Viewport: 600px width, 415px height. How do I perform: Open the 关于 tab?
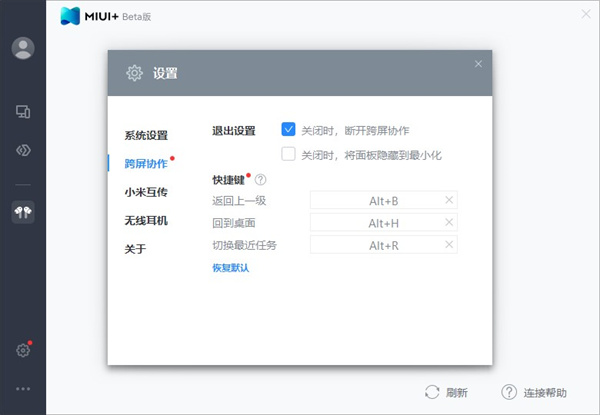click(x=135, y=249)
